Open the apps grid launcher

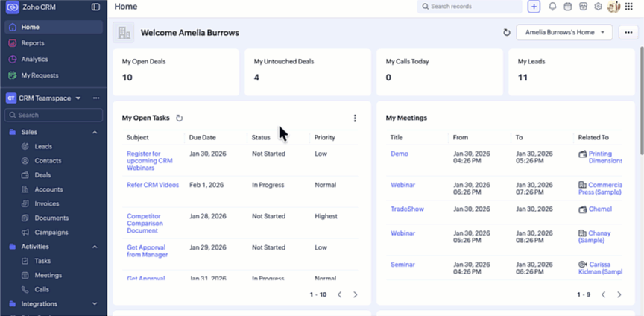click(628, 7)
